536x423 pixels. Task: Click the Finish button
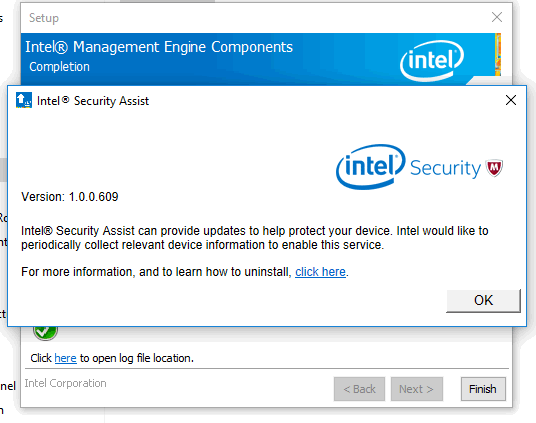pyautogui.click(x=483, y=389)
